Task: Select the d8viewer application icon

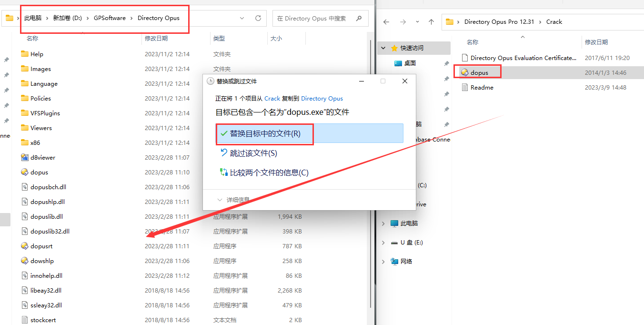Action: [x=25, y=157]
